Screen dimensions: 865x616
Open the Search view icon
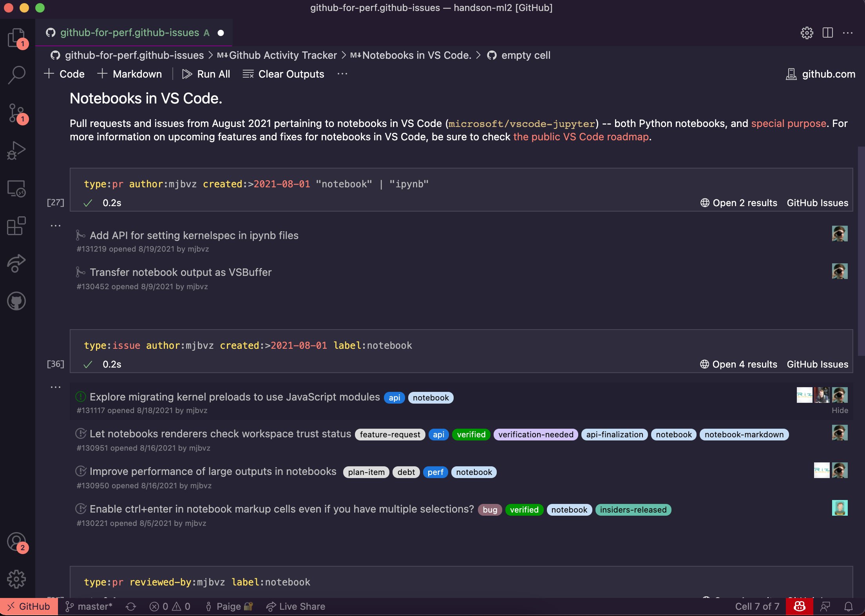[16, 74]
